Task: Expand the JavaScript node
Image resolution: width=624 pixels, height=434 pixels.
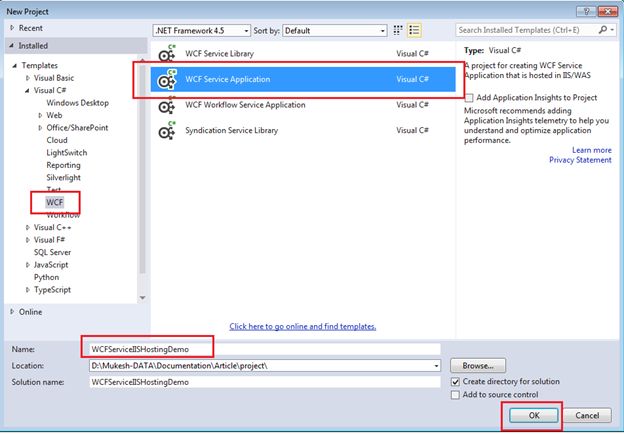Action: click(27, 265)
